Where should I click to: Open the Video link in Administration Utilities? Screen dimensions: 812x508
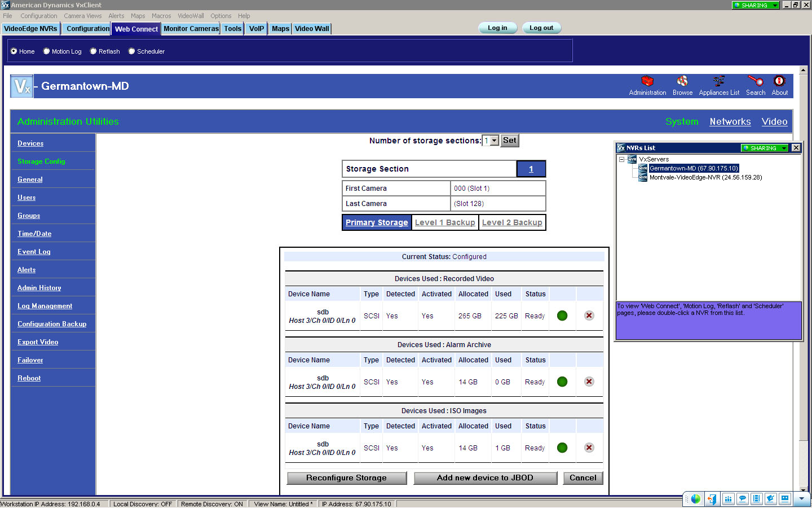pyautogui.click(x=774, y=121)
